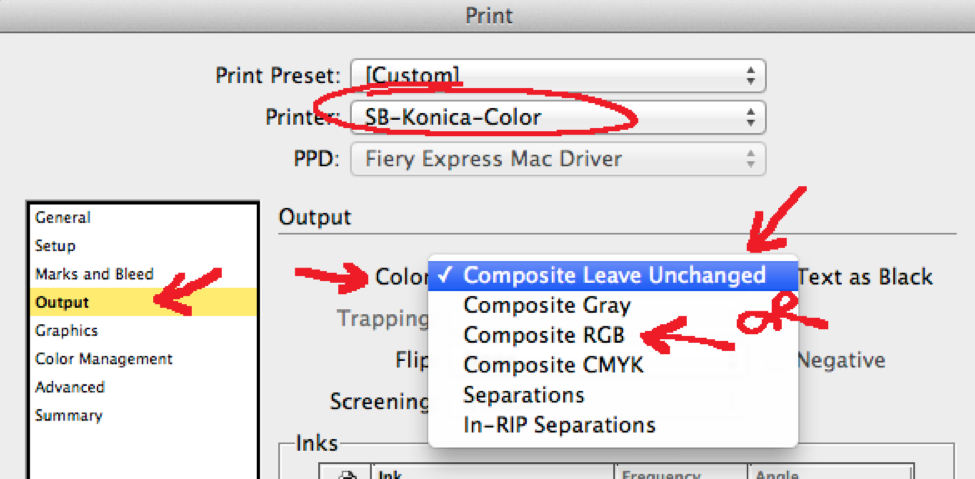Open the Printer dropdown showing SB-Konica-Color

(558, 117)
